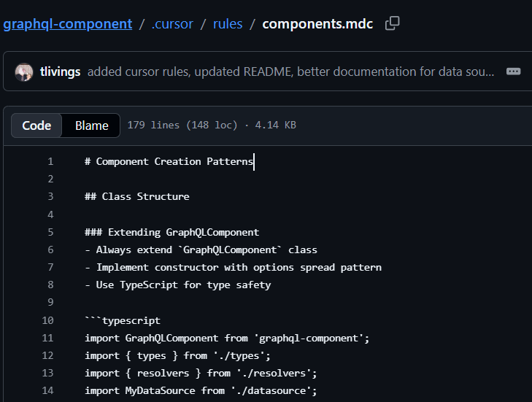
Task: Go to the rules folder breadcrumb
Action: (228, 23)
